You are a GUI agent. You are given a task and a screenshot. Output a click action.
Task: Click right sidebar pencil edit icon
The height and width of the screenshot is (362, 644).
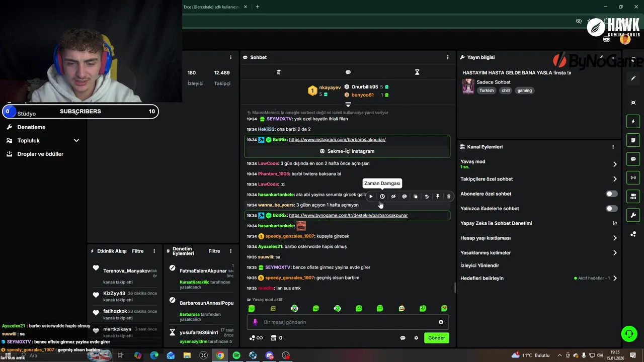coord(633,78)
